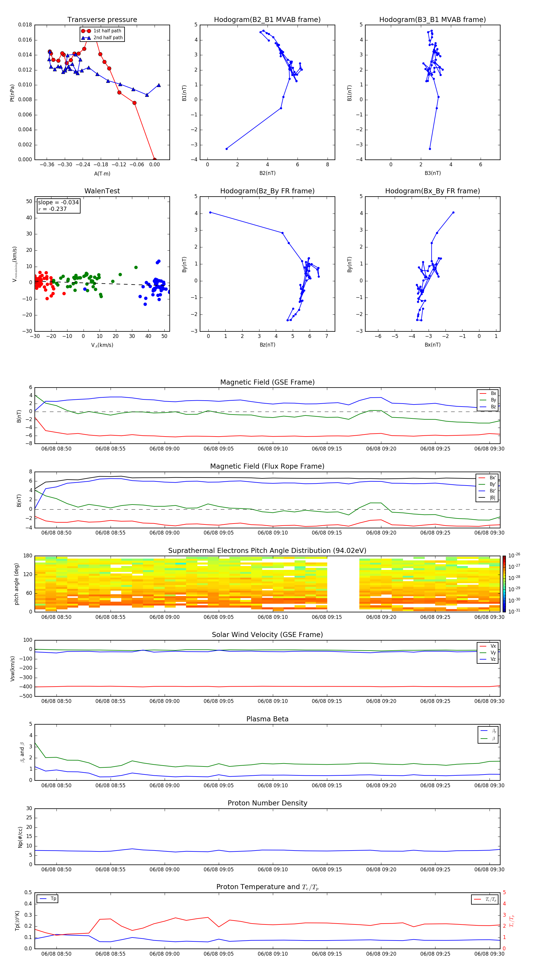Click 'Tp(10^6K)' y-axis label
Image resolution: width=535 pixels, height=980 pixels.
click(x=17, y=921)
